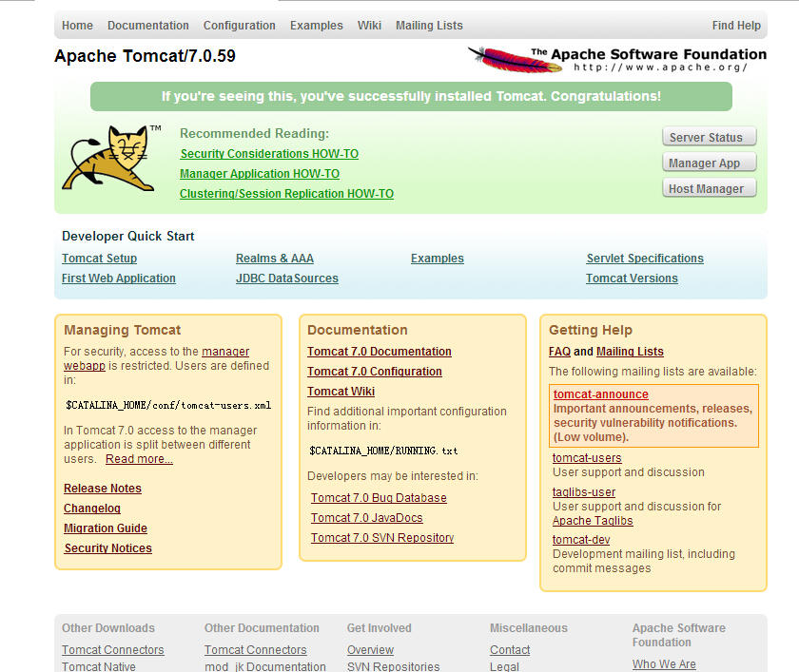Viewport: 799px width, 672px height.
Task: Click Contact link under Miscellaneous
Action: coord(510,649)
